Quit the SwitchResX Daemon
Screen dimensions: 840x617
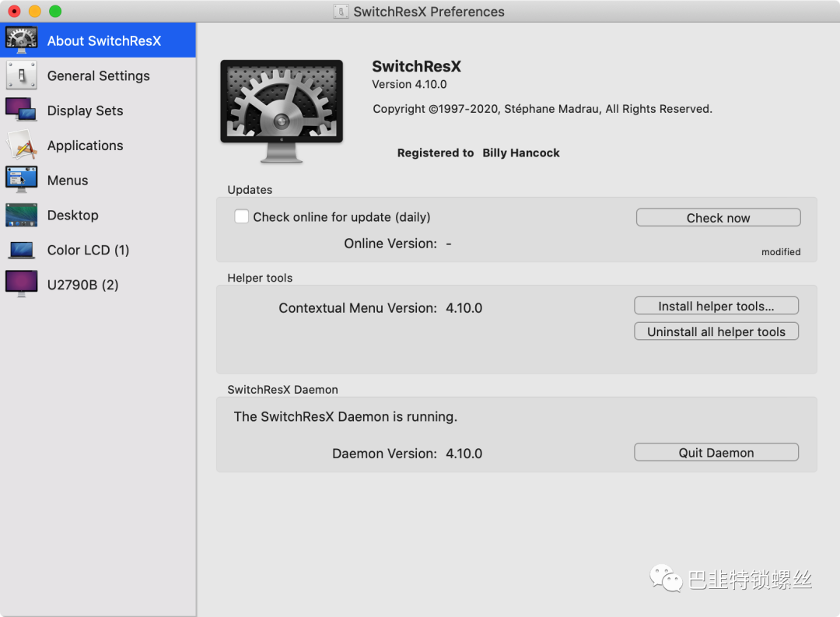coord(716,452)
